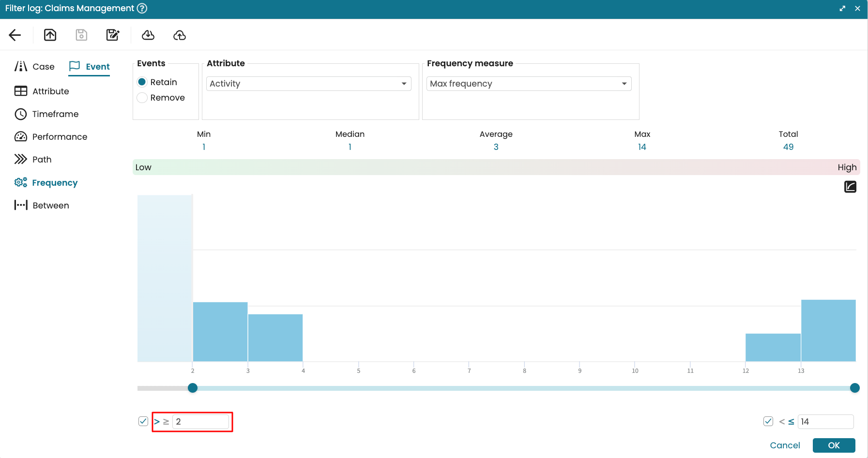
Task: Click the cloud download icon
Action: coord(148,35)
